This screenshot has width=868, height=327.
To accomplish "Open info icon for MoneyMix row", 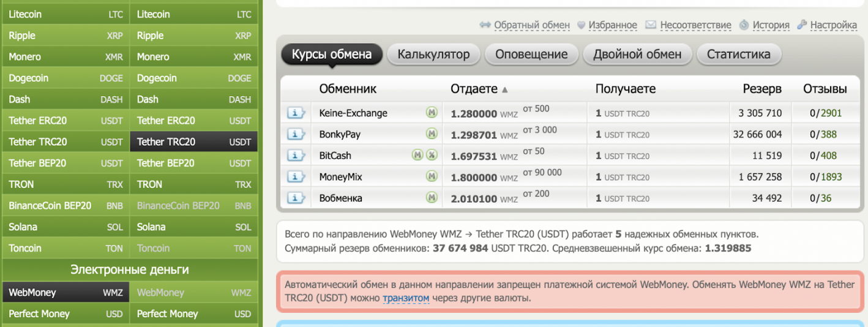I will tap(296, 177).
